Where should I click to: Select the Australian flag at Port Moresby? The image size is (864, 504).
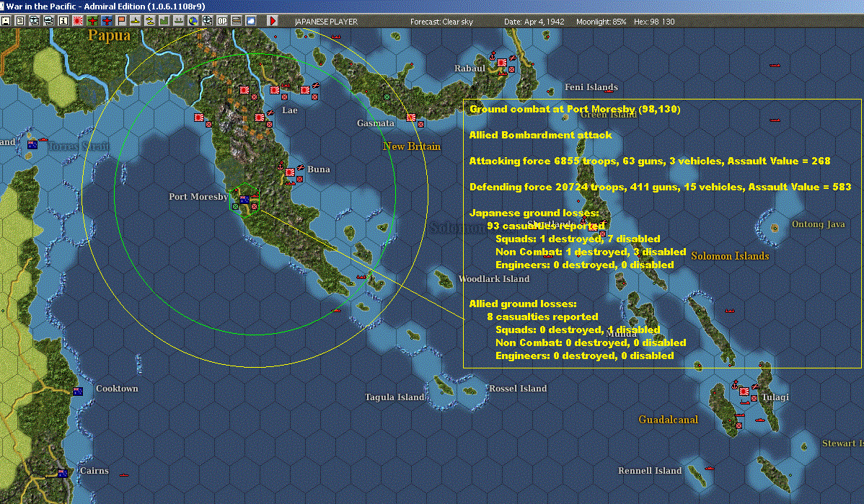[244, 200]
